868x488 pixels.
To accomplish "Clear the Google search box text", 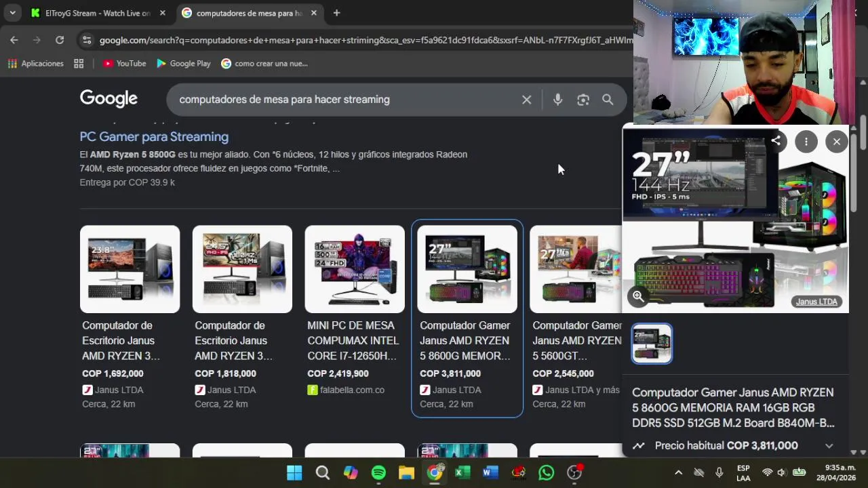I will coord(526,100).
